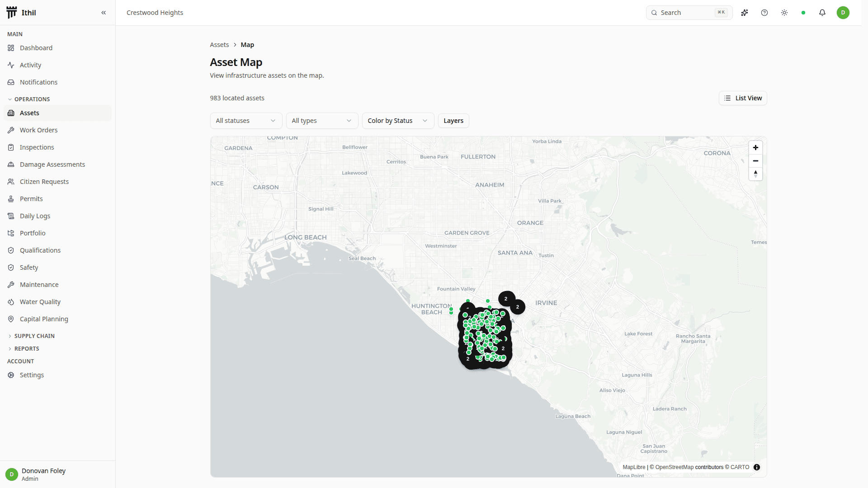Open the user avatar menu in header
Image resolution: width=868 pixels, height=488 pixels.
point(843,13)
